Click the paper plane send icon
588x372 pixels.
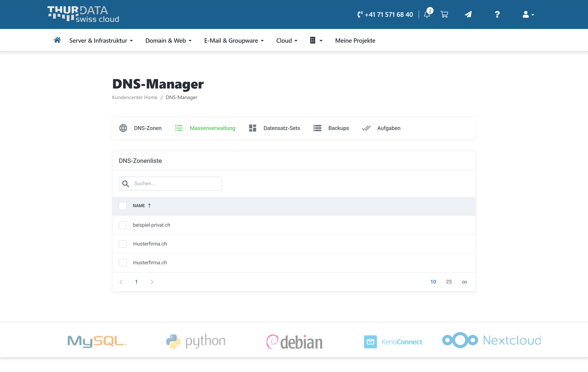point(468,14)
